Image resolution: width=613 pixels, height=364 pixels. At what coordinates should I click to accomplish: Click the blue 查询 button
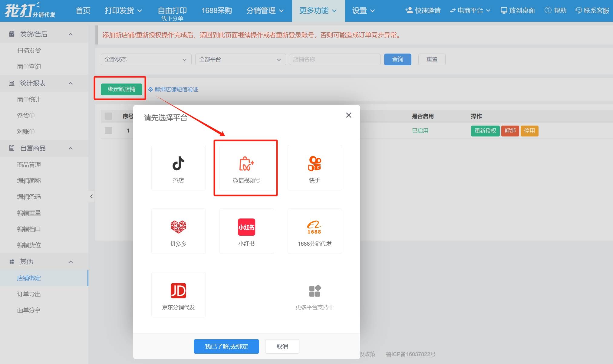tap(398, 59)
